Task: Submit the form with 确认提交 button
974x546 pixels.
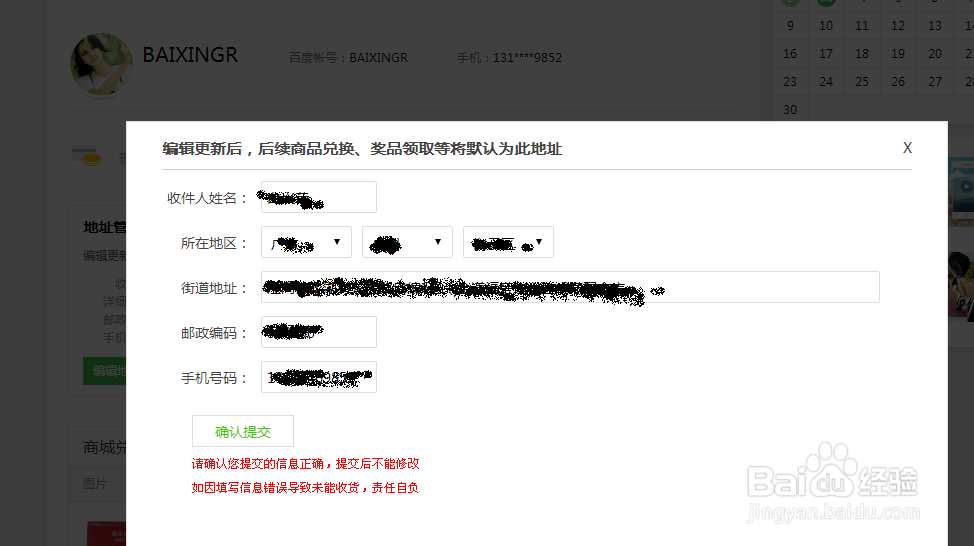Action: pos(243,431)
